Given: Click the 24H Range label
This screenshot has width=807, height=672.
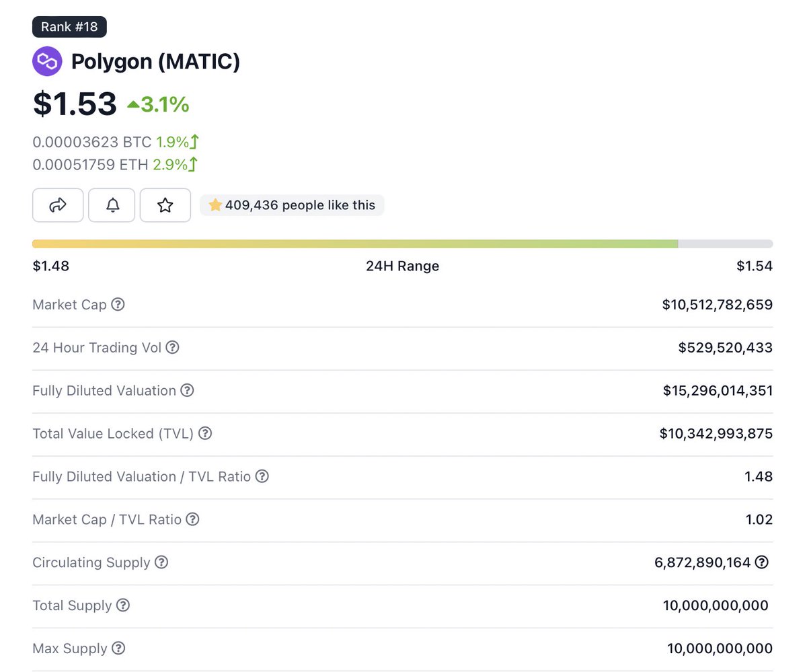Looking at the screenshot, I should [x=402, y=266].
